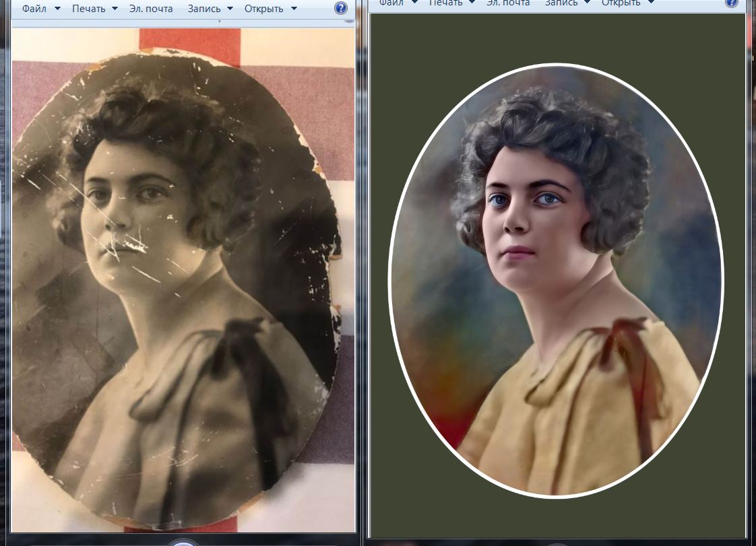Expand the Открыть dropdown in the left viewer window
The height and width of the screenshot is (546, 756).
point(270,9)
